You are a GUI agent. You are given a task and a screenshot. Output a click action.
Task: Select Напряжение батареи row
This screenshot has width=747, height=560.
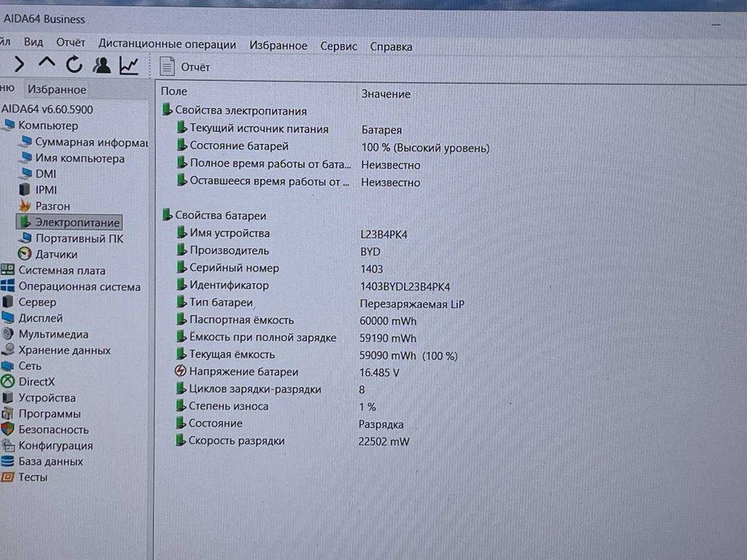point(287,372)
